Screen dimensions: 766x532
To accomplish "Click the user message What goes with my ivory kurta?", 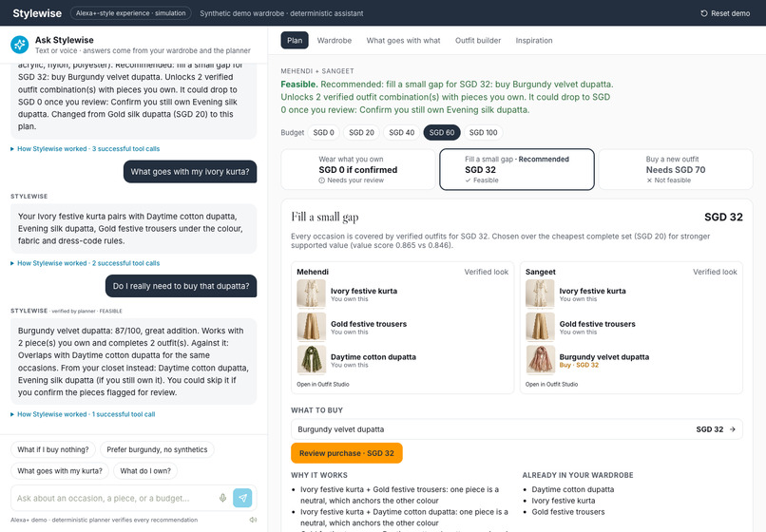I will 190,172.
